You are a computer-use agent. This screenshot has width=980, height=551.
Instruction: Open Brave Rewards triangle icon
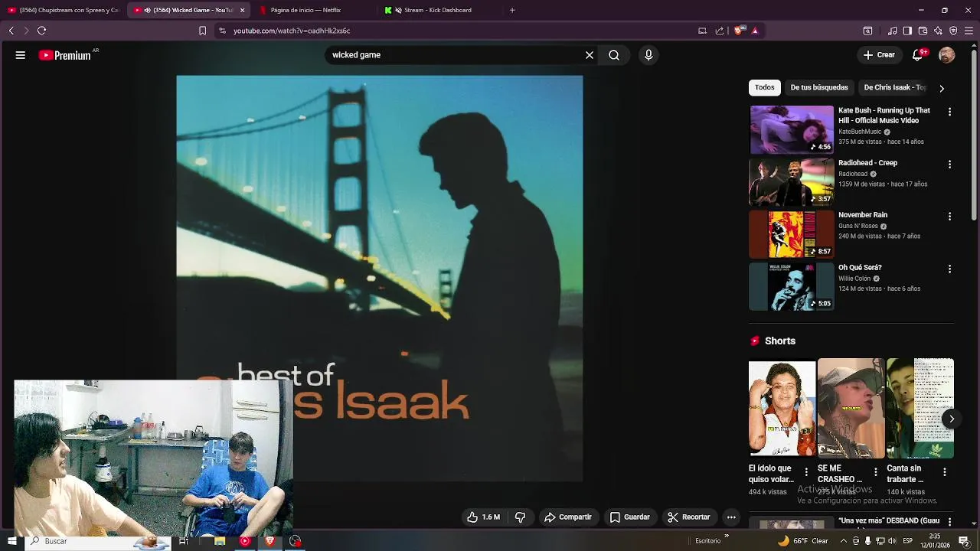[755, 31]
